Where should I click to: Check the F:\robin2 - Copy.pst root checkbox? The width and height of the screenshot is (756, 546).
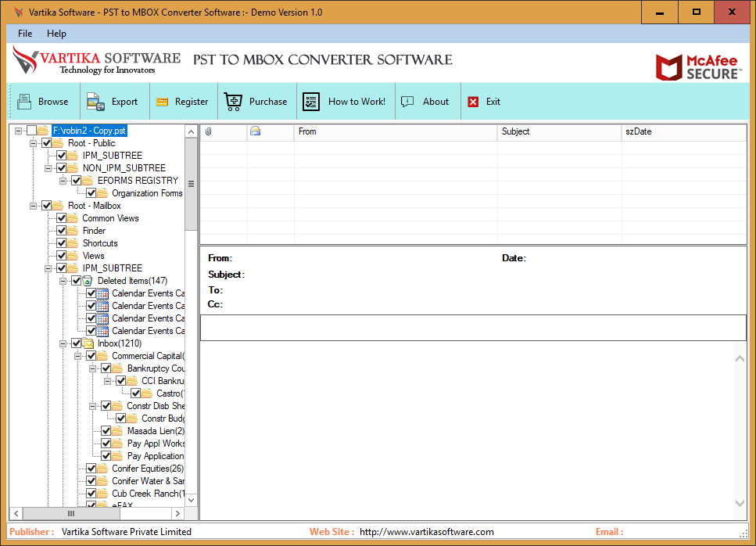tap(32, 131)
